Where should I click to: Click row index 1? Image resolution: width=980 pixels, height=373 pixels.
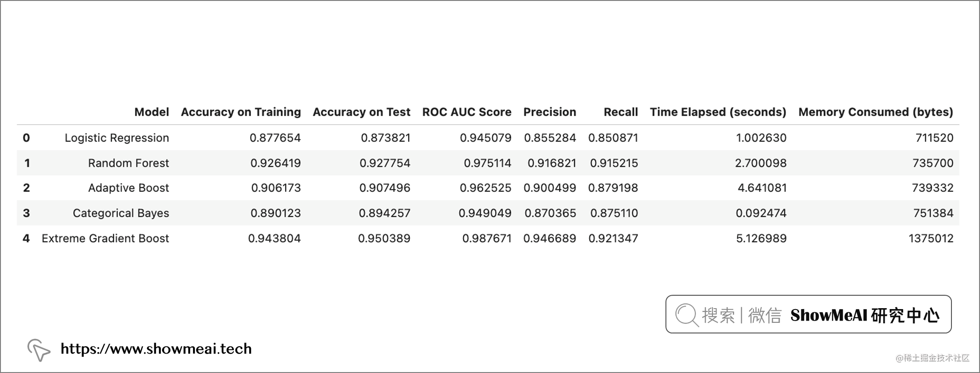27,163
